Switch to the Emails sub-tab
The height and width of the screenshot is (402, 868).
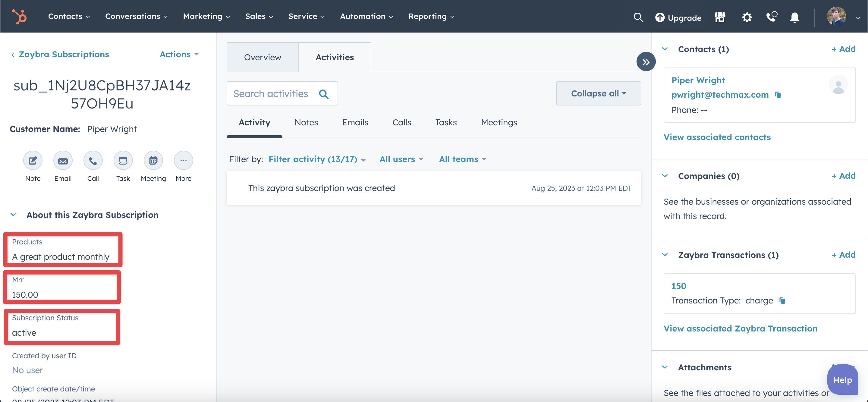pyautogui.click(x=355, y=123)
